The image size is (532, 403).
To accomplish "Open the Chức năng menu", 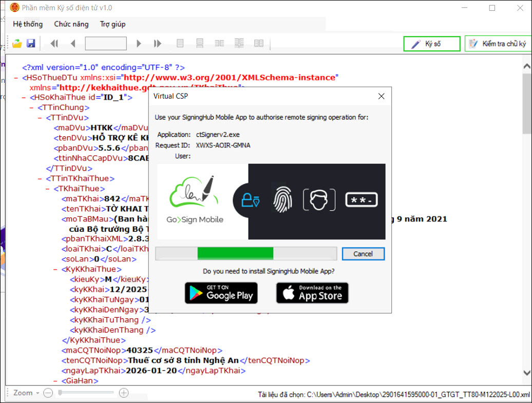I will point(71,24).
